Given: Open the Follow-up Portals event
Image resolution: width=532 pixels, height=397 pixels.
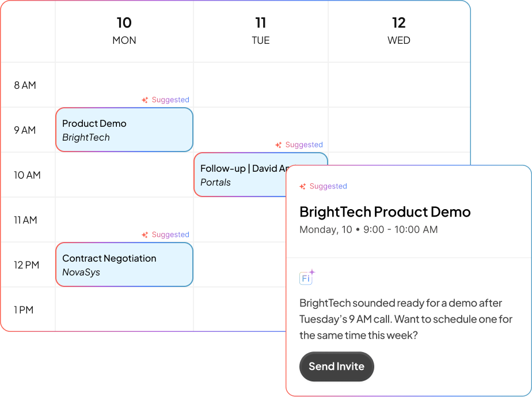Looking at the screenshot, I should point(239,175).
